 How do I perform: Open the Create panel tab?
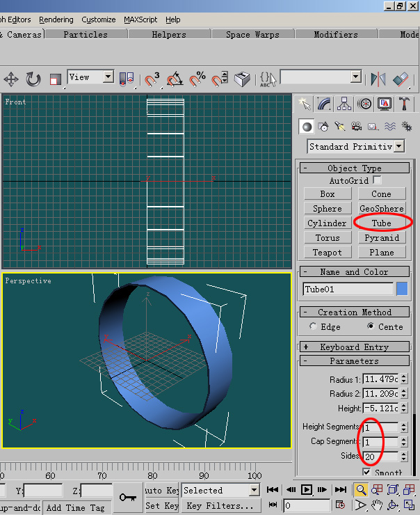pyautogui.click(x=304, y=104)
